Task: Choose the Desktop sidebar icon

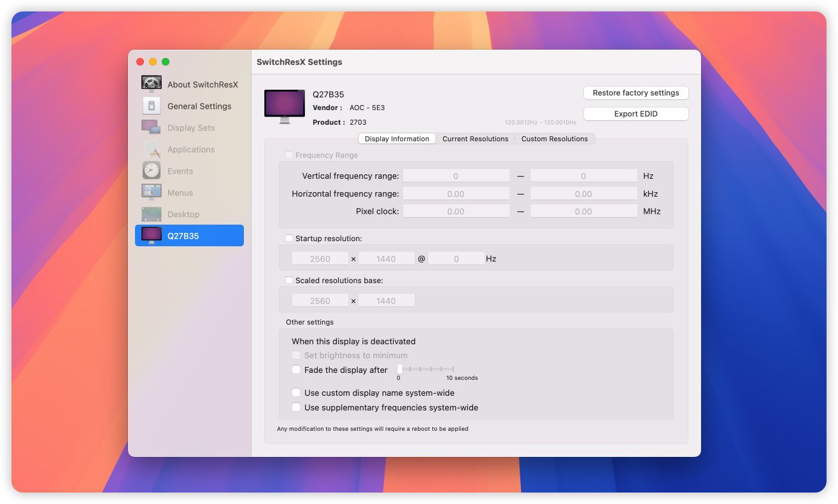Action: (152, 214)
